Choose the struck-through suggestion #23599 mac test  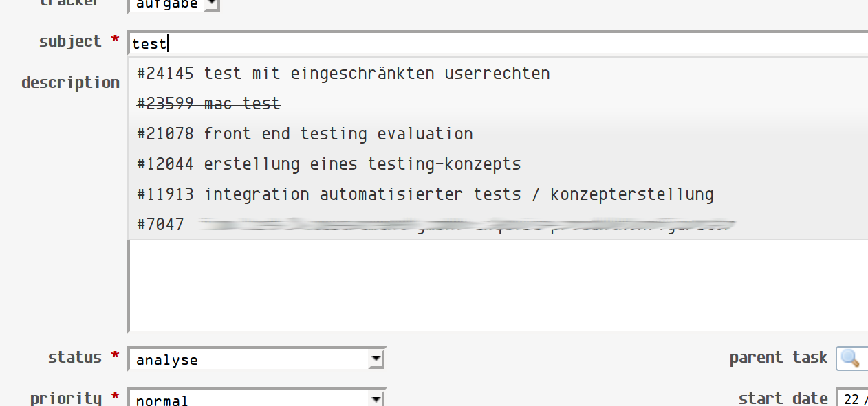[x=498, y=104]
